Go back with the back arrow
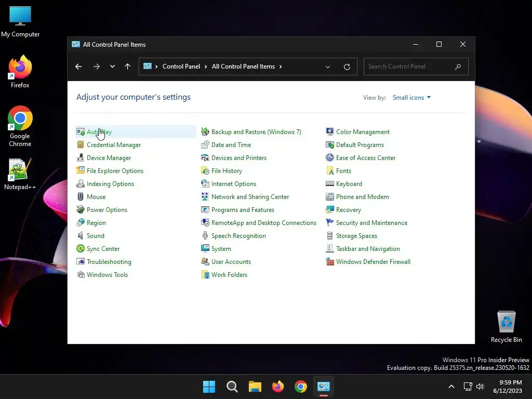532x399 pixels. [78, 66]
